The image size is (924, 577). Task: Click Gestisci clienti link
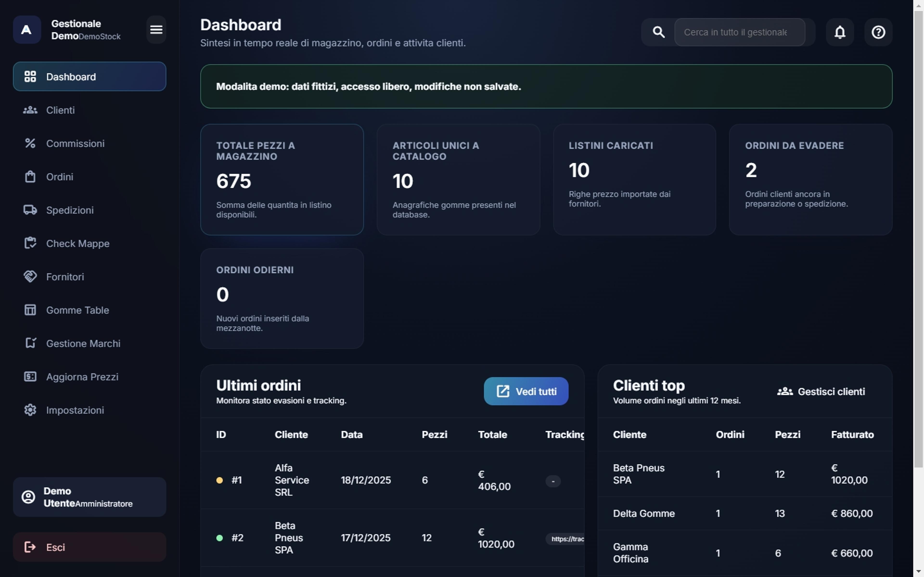pyautogui.click(x=821, y=391)
